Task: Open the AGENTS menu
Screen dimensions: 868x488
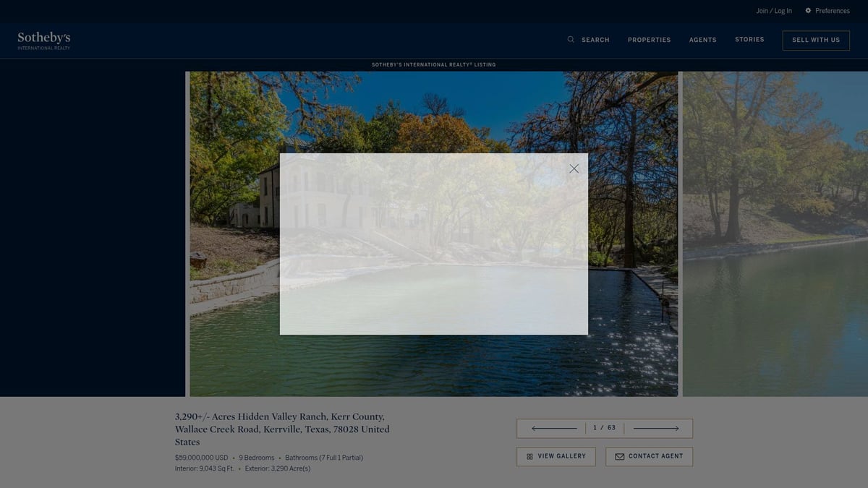Action: 702,40
